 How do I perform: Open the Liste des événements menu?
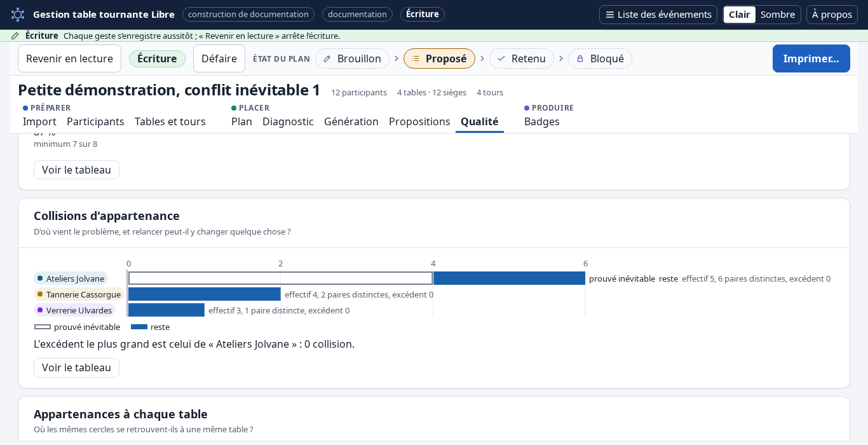pos(658,15)
